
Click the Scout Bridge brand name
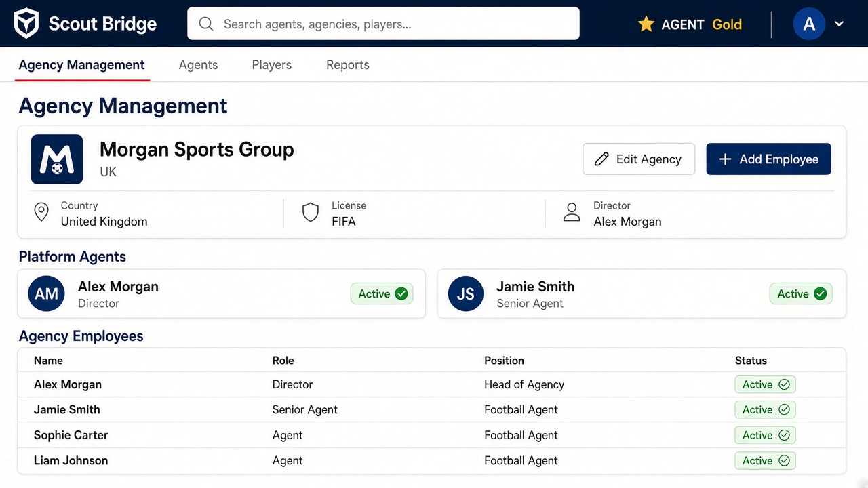(102, 24)
